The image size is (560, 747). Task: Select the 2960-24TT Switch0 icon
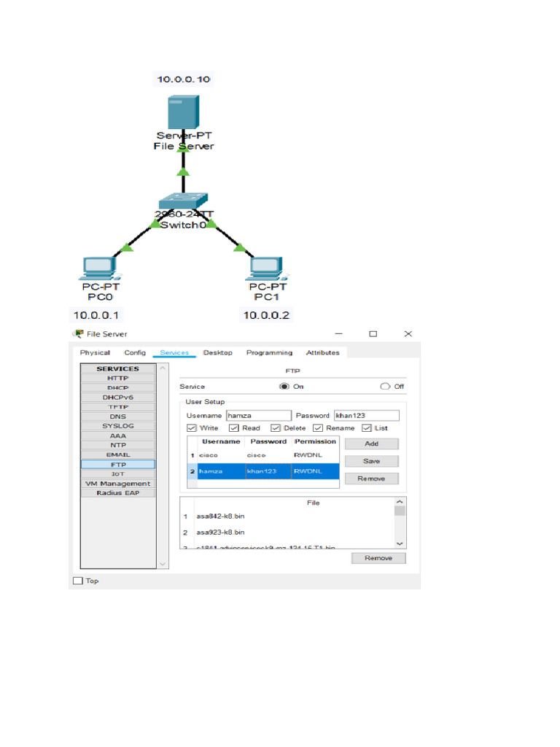coord(183,201)
